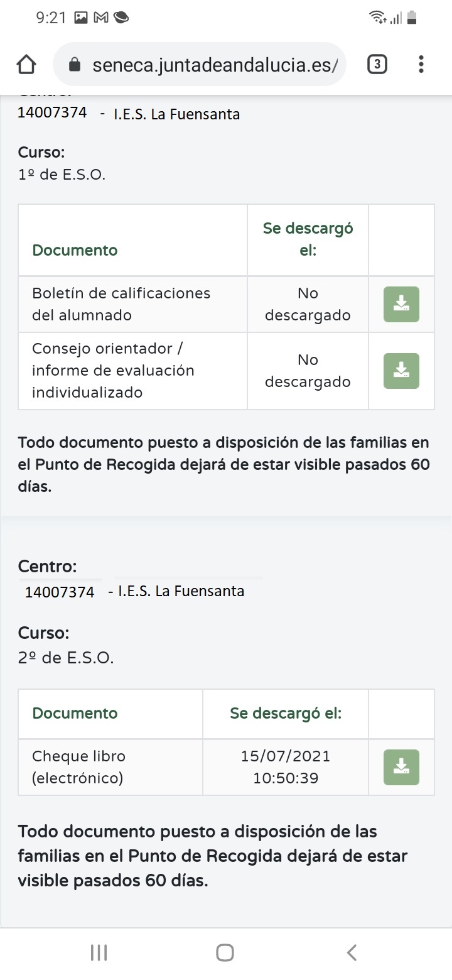Viewport: 452px width, 980px height.
Task: Open the browser tab switcher
Action: tap(377, 64)
